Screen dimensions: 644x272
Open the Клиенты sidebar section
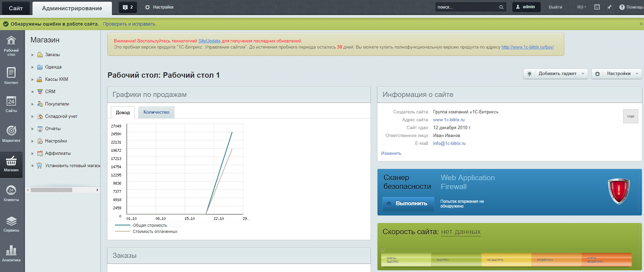[11, 193]
